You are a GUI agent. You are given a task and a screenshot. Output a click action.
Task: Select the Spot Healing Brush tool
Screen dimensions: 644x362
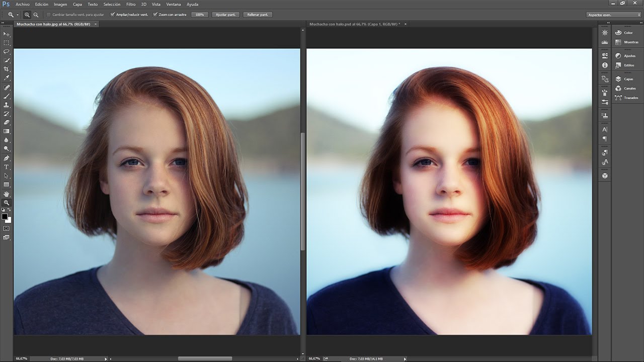[x=7, y=87]
